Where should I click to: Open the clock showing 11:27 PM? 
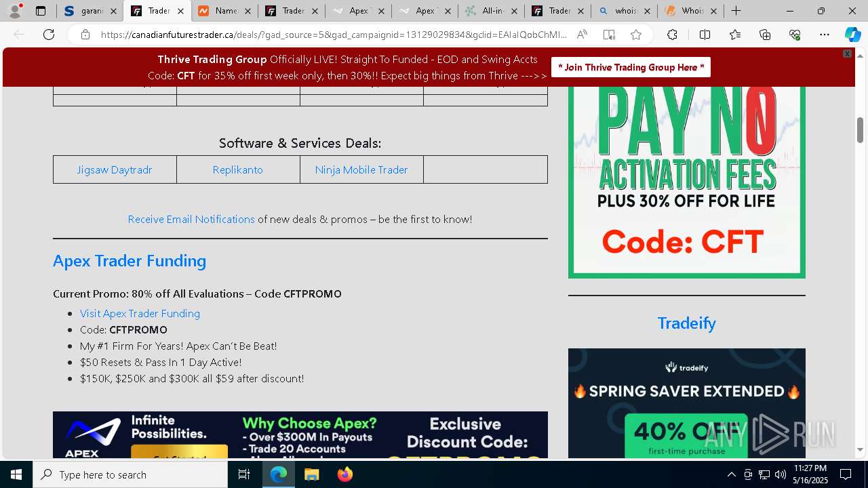click(810, 474)
